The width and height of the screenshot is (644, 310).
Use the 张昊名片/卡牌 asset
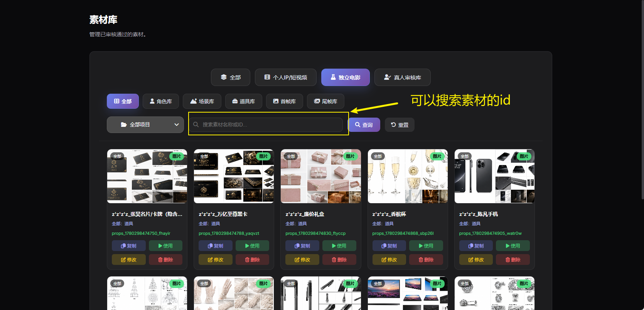tap(165, 246)
